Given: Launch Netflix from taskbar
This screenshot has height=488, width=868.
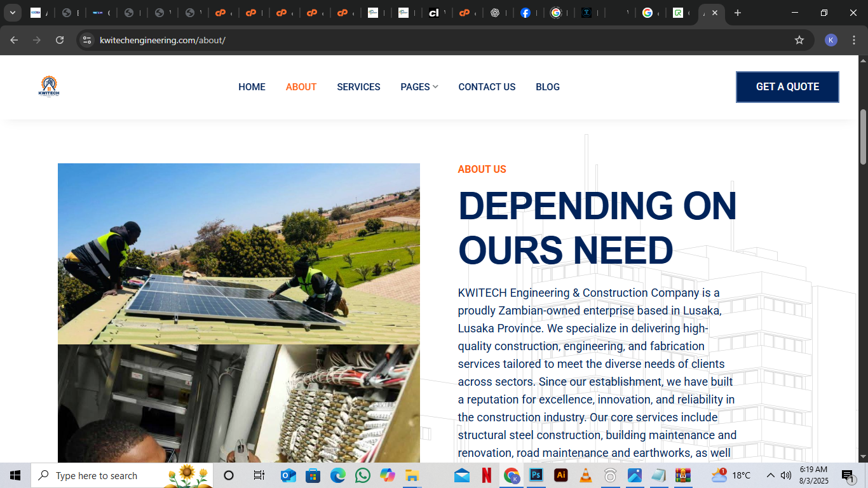Looking at the screenshot, I should (487, 475).
